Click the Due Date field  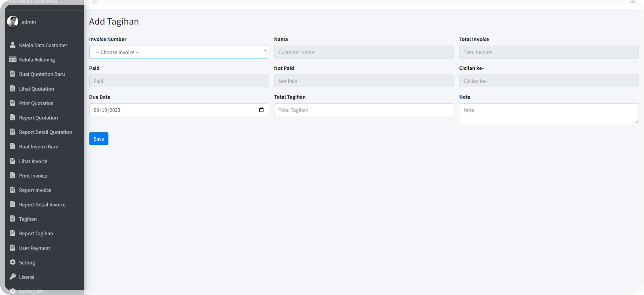coord(173,110)
